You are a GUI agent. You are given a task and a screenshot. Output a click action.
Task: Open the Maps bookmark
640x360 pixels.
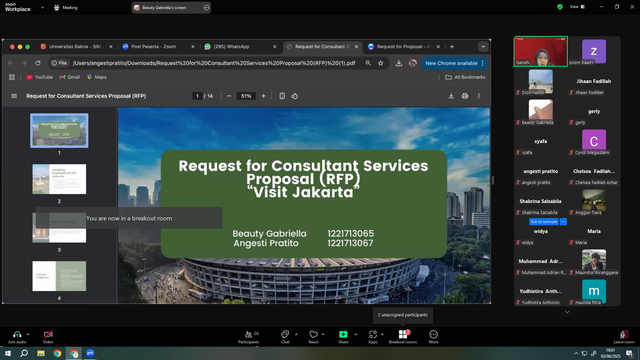point(97,77)
